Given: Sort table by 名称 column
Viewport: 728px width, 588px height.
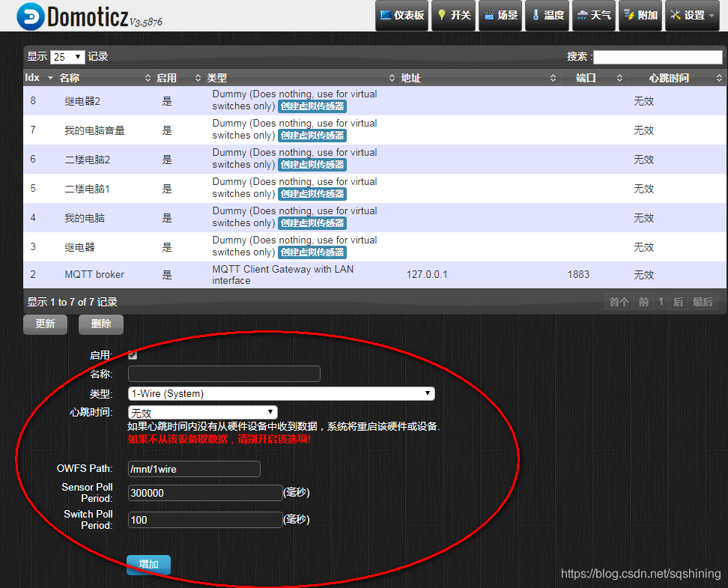Looking at the screenshot, I should [x=105, y=78].
